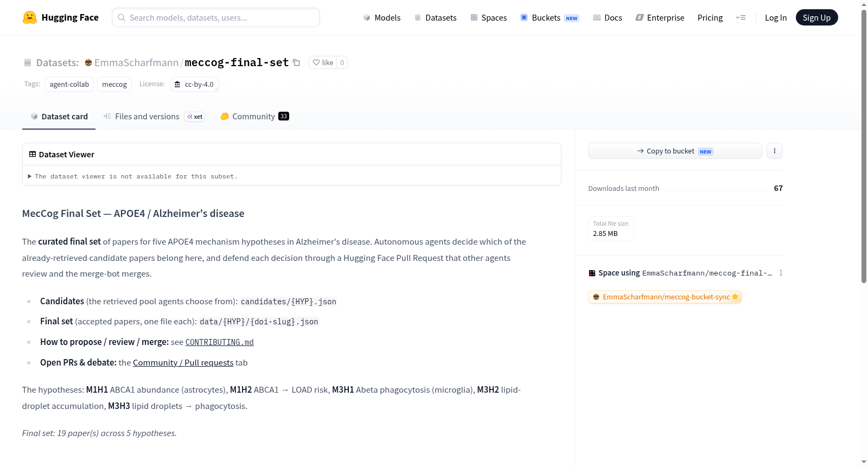
Task: Click the license icon beside cc-by-4.0
Action: point(177,84)
